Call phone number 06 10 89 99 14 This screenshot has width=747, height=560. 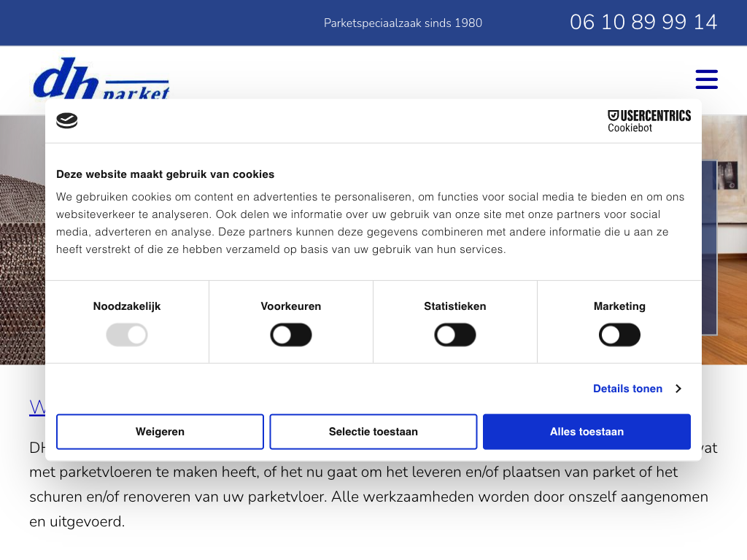pos(643,22)
